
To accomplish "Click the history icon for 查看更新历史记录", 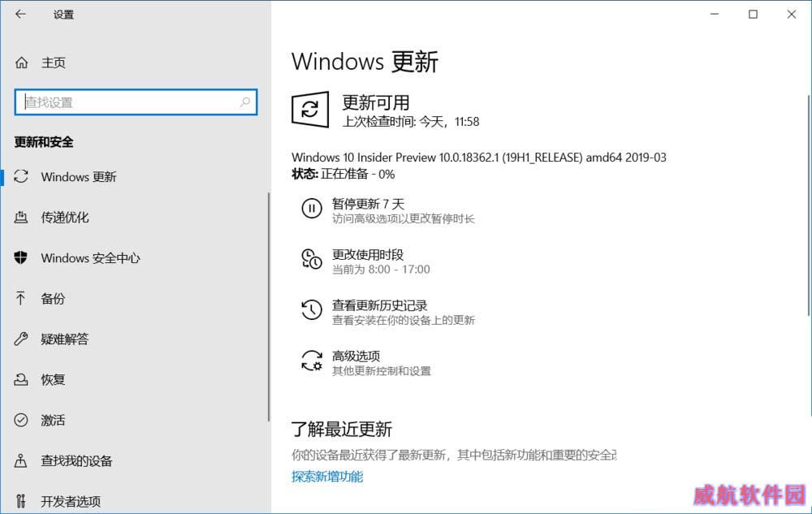I will pyautogui.click(x=312, y=309).
